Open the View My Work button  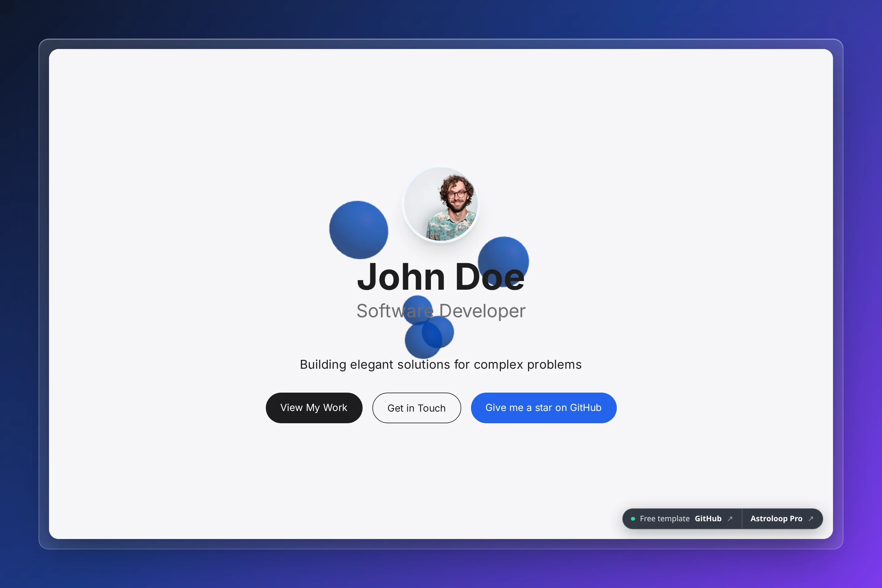click(x=314, y=408)
